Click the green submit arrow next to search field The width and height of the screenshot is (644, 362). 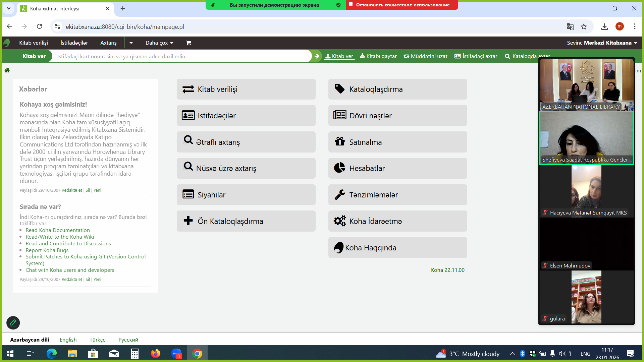[x=317, y=56]
